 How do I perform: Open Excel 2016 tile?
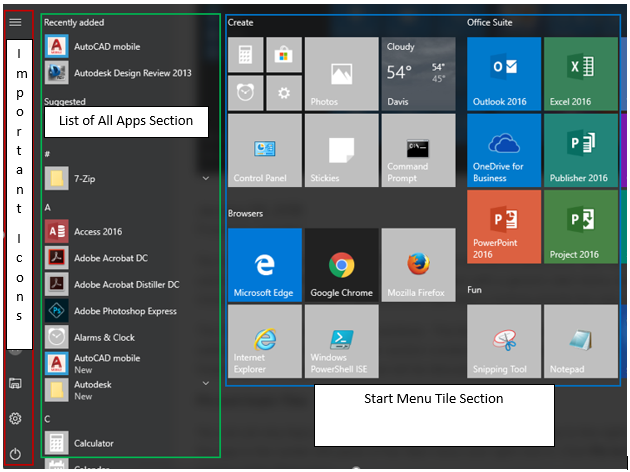(x=581, y=74)
